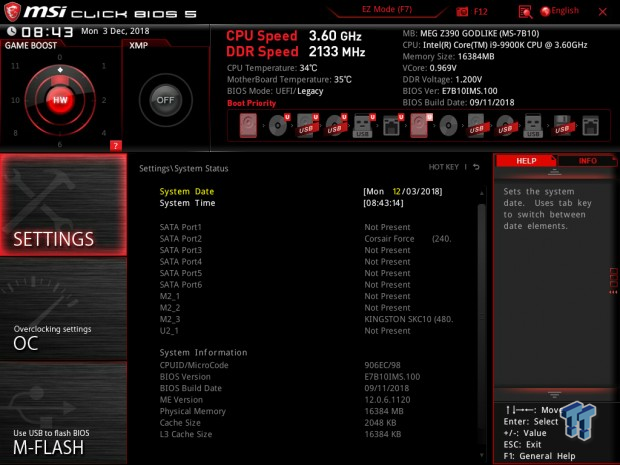The width and height of the screenshot is (620, 465).
Task: Click the Settings\System Status breadcrumb
Action: coord(183,168)
